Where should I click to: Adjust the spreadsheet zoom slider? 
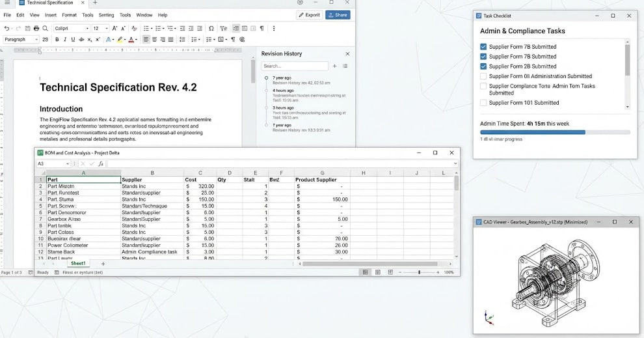[x=419, y=272]
